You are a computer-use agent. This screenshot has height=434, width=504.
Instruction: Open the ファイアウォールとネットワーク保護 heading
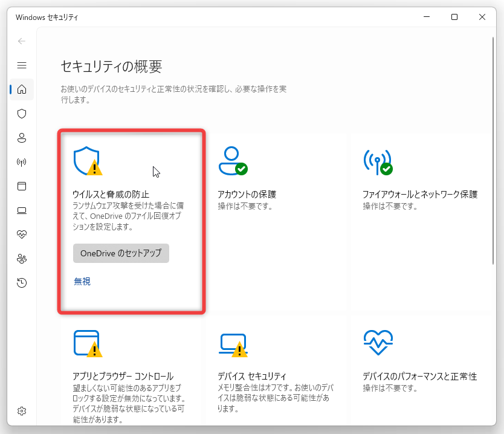[420, 194]
